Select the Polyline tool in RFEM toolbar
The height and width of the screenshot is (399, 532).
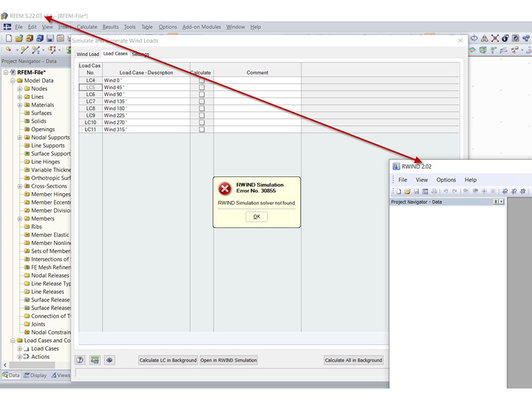pos(52,50)
